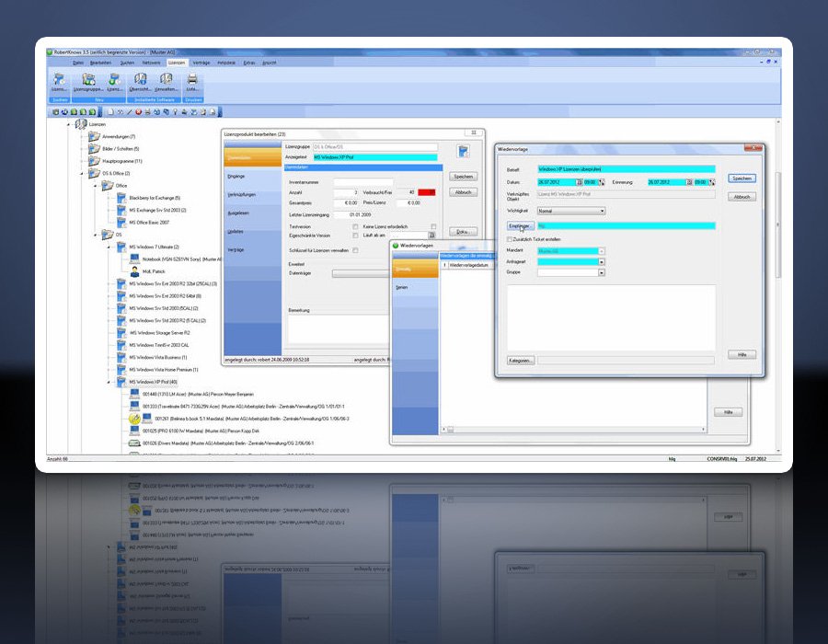Screen dimensions: 828x644
Task: Click Speichern in Lizenzprodukt bearbeiten dialog
Action: pos(463,177)
